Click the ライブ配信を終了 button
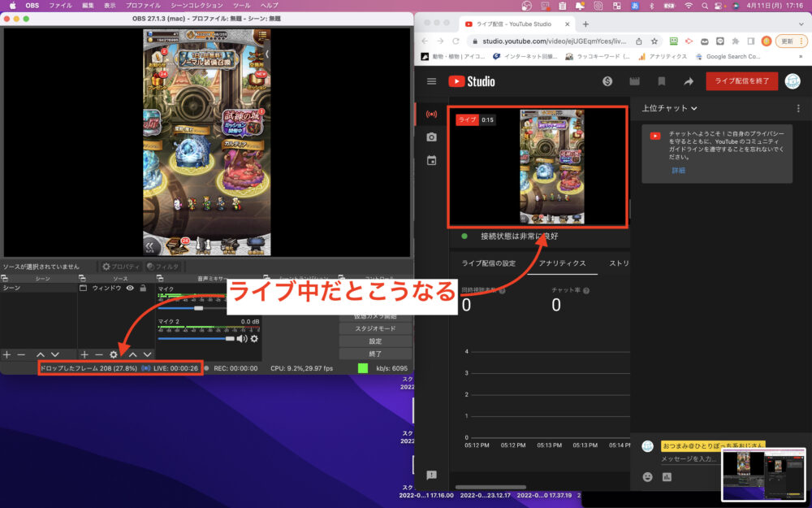This screenshot has height=508, width=812. pos(742,81)
